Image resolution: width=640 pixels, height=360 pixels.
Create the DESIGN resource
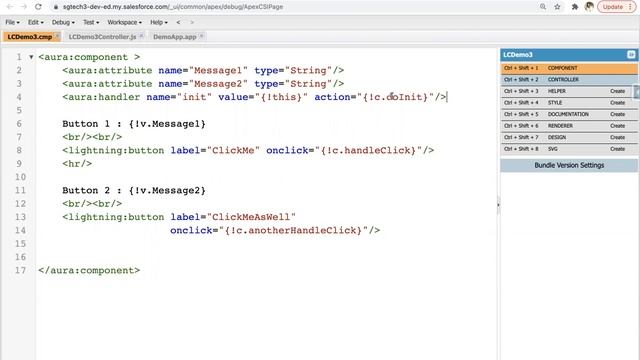617,137
